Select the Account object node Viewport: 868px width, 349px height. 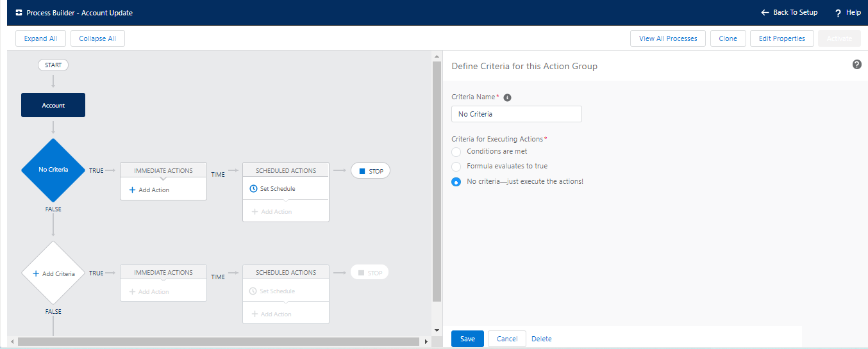(x=53, y=105)
